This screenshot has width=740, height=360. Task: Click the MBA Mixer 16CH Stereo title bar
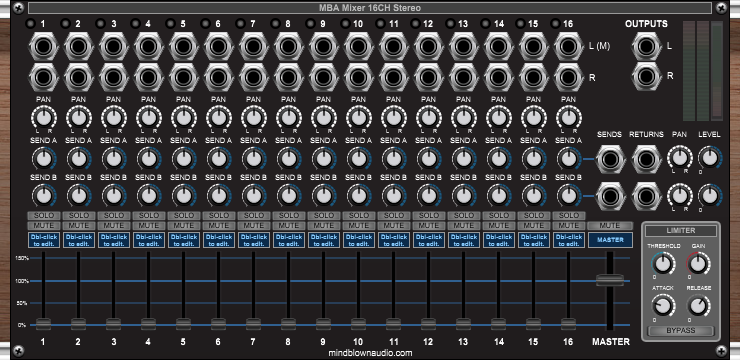coord(370,8)
